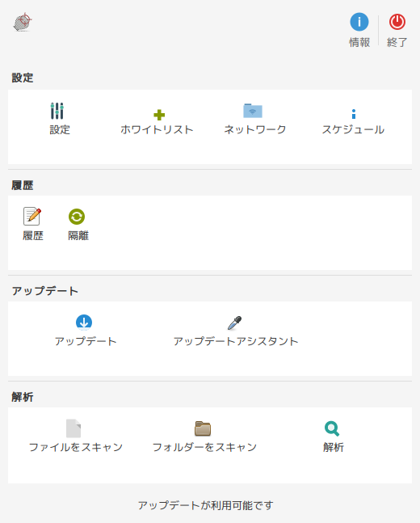This screenshot has width=420, height=523.
Task: Start the アップデート download icon
Action: point(84,323)
